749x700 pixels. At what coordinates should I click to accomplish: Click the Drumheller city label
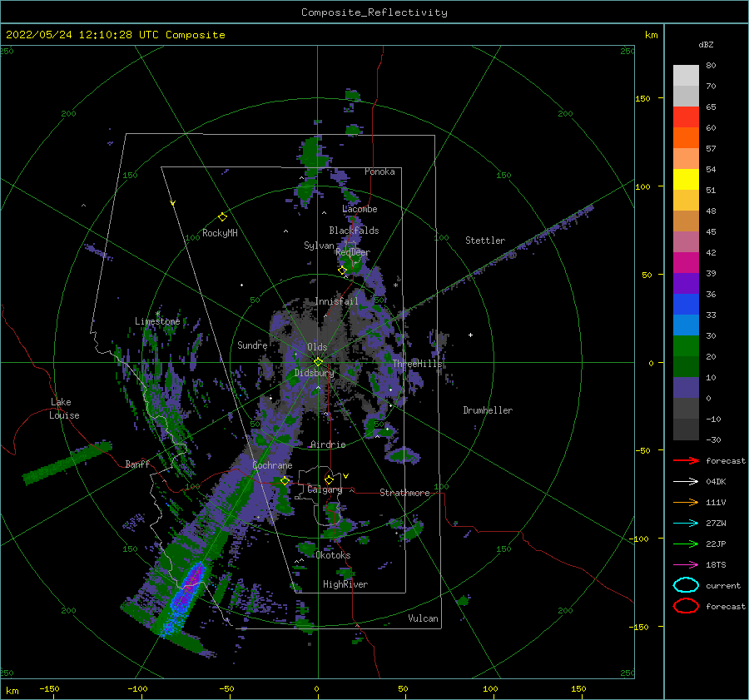(488, 410)
